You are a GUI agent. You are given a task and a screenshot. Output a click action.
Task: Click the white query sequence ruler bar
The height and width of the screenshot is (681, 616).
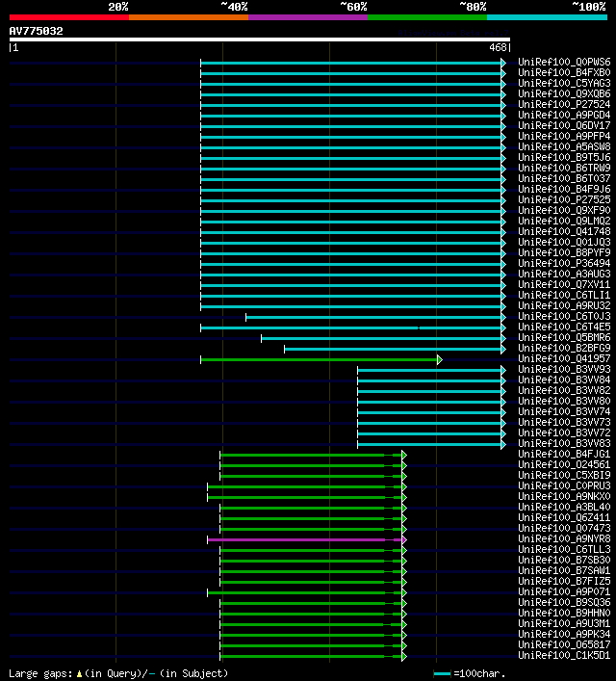coord(260,39)
